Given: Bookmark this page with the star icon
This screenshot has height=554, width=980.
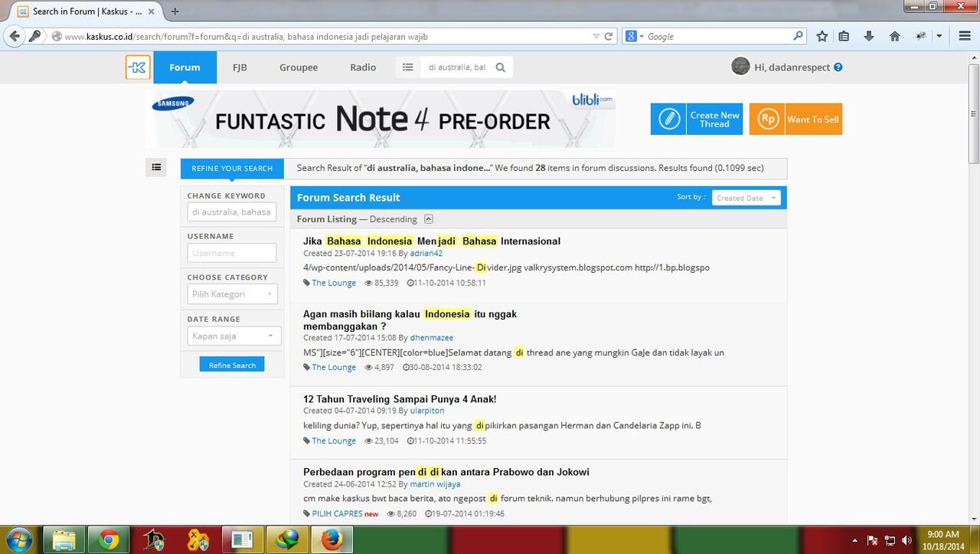Looking at the screenshot, I should click(x=822, y=36).
